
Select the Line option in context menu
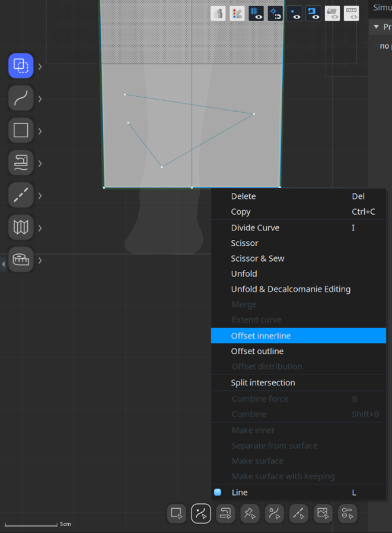pyautogui.click(x=298, y=492)
